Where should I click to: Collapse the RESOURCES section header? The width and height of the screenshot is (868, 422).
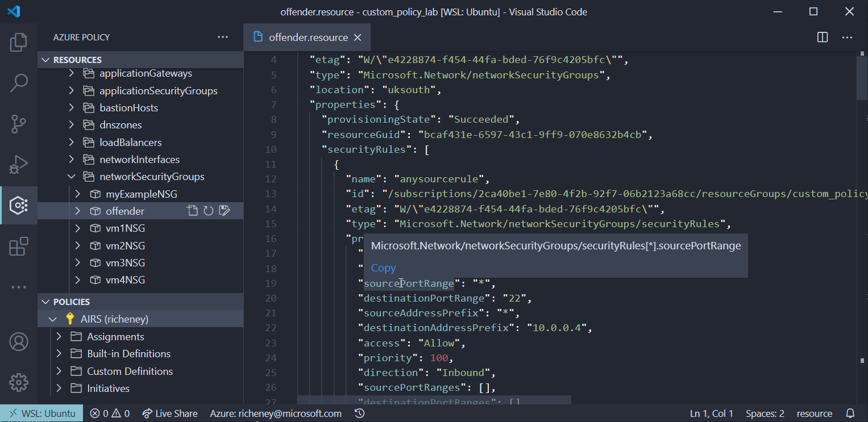pyautogui.click(x=77, y=60)
